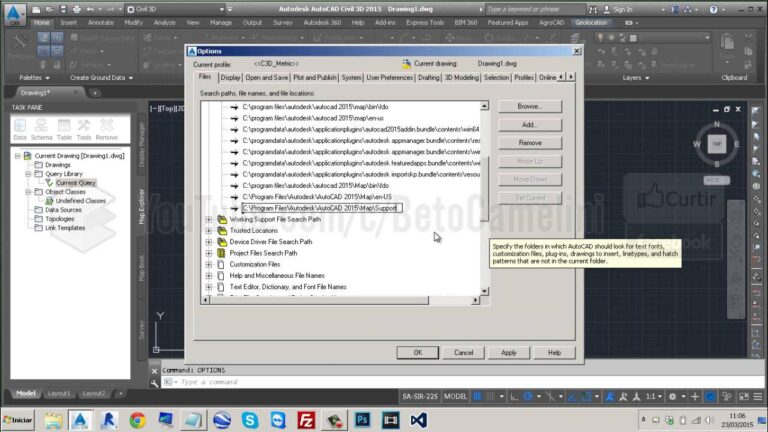
Task: Click the Map\Support path edit field
Action: [x=322, y=208]
